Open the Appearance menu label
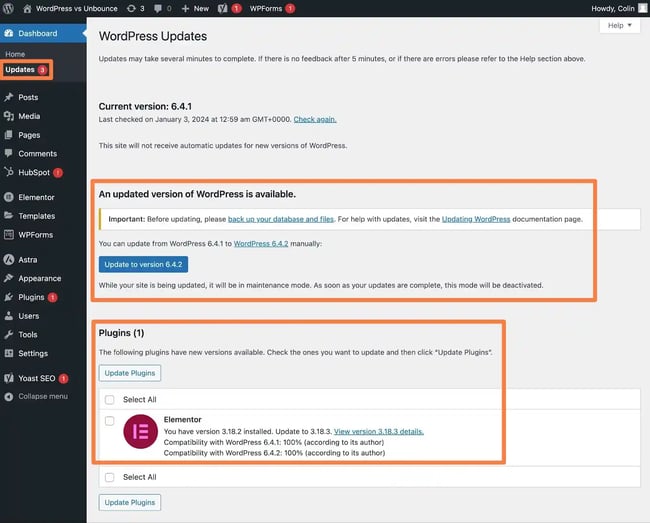The width and height of the screenshot is (650, 523). coord(40,278)
